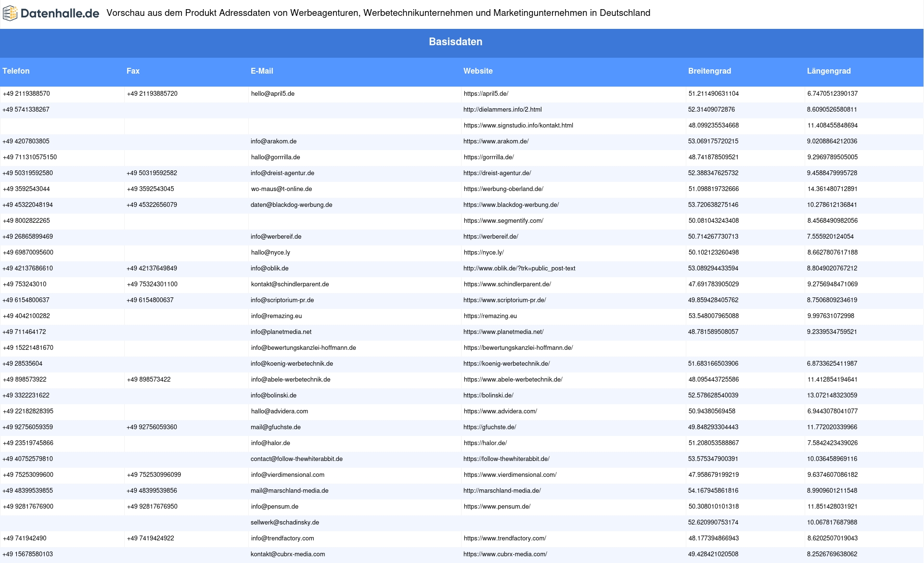The width and height of the screenshot is (924, 563).
Task: Click email info@scriptorium-pr.de
Action: 282,300
